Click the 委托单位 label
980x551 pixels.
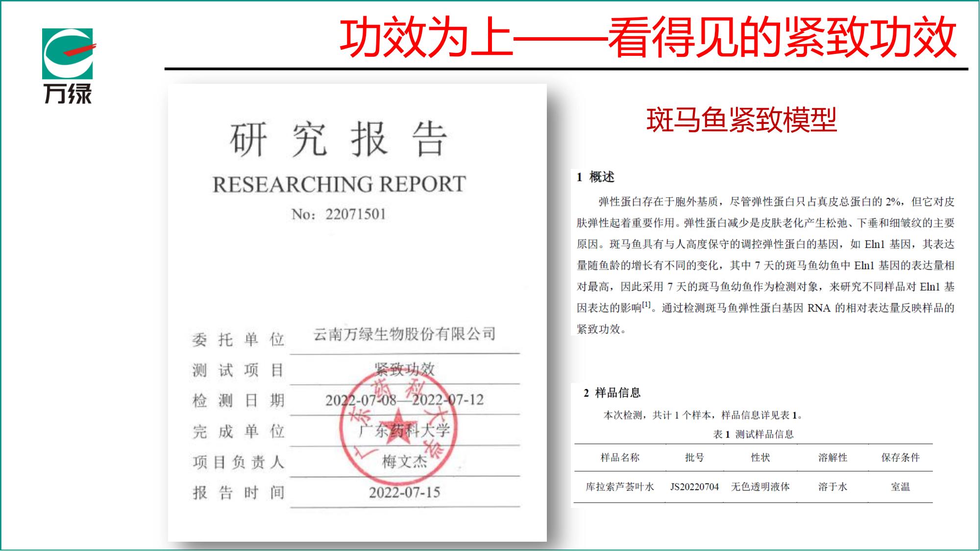coord(238,339)
